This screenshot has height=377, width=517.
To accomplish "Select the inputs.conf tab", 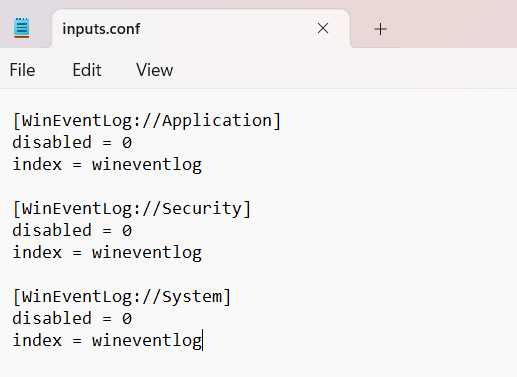I will coord(201,29).
